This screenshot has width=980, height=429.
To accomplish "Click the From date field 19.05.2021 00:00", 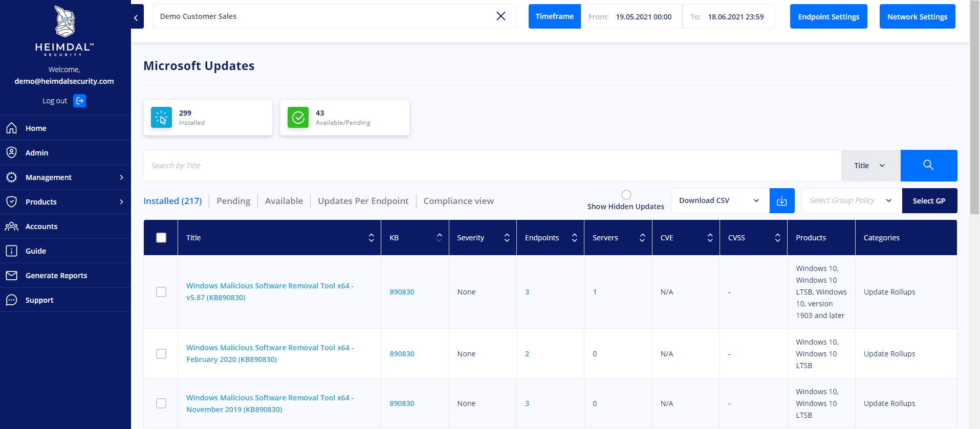I will [x=632, y=16].
